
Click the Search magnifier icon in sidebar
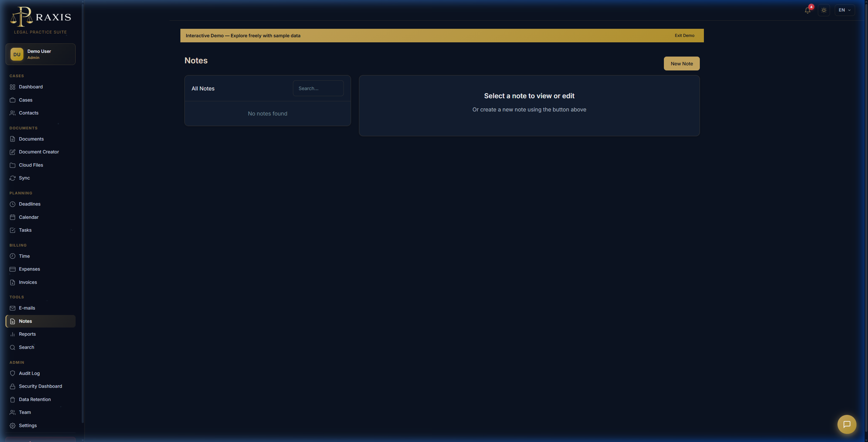pyautogui.click(x=13, y=348)
